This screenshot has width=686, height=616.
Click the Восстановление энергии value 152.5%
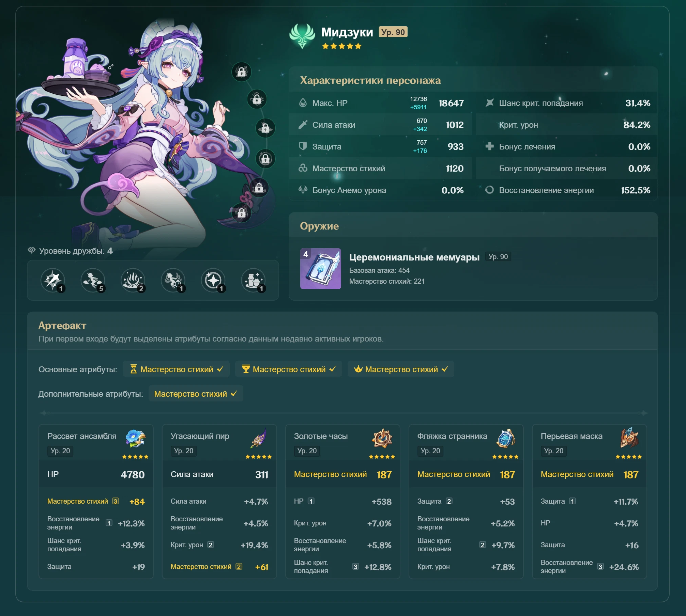point(635,190)
